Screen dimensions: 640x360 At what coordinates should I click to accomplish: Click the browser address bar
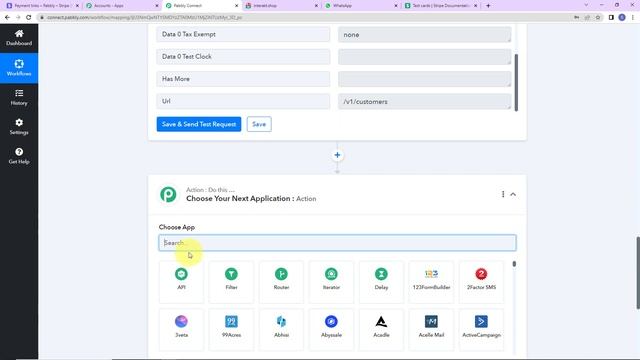(302, 17)
